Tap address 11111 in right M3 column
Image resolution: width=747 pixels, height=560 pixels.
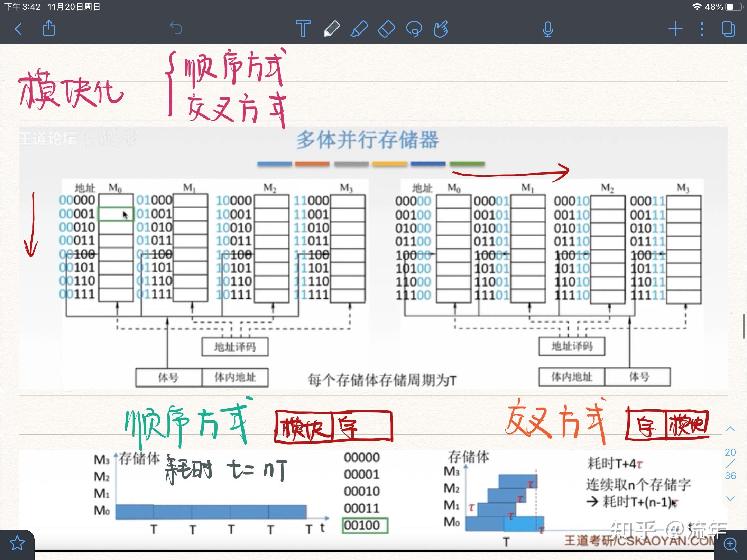tap(647, 295)
